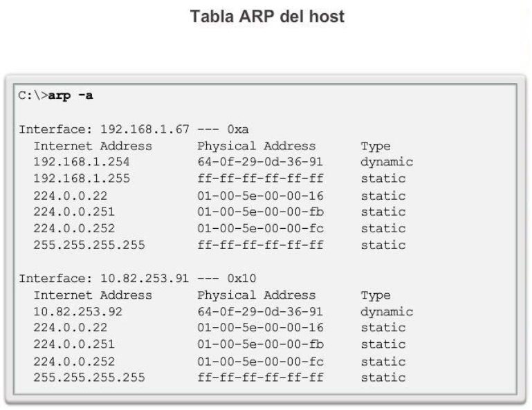Click the first 224.0.0.251 entry
The width and height of the screenshot is (532, 410).
pos(74,212)
